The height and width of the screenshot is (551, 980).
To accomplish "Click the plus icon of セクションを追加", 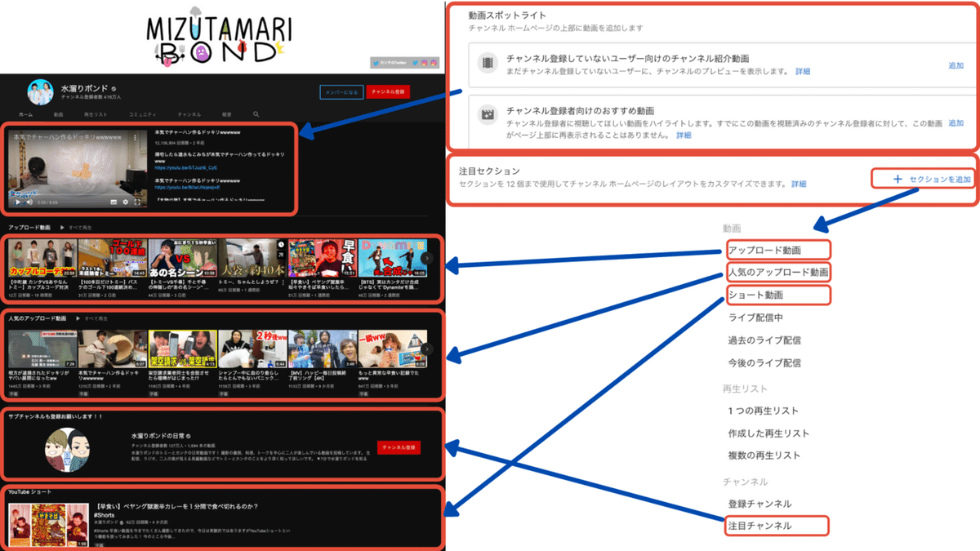I will point(898,179).
